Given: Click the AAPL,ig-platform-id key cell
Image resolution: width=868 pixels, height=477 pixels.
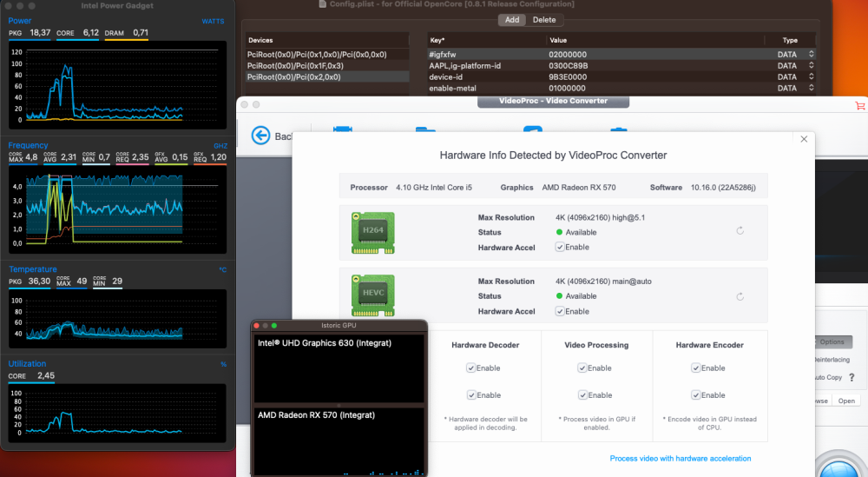Looking at the screenshot, I should 465,65.
